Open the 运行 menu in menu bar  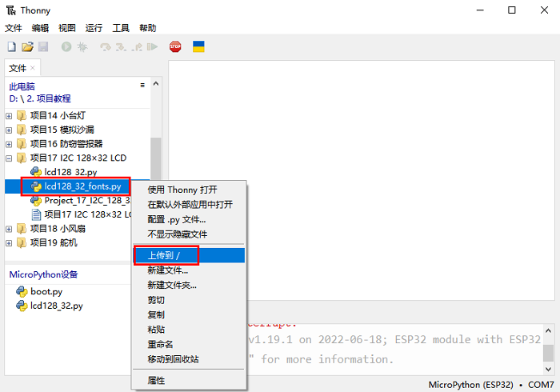[x=94, y=27]
